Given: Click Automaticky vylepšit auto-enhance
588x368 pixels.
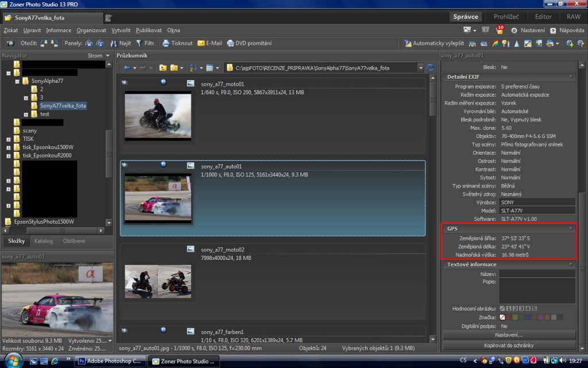Looking at the screenshot, I should click(x=434, y=43).
